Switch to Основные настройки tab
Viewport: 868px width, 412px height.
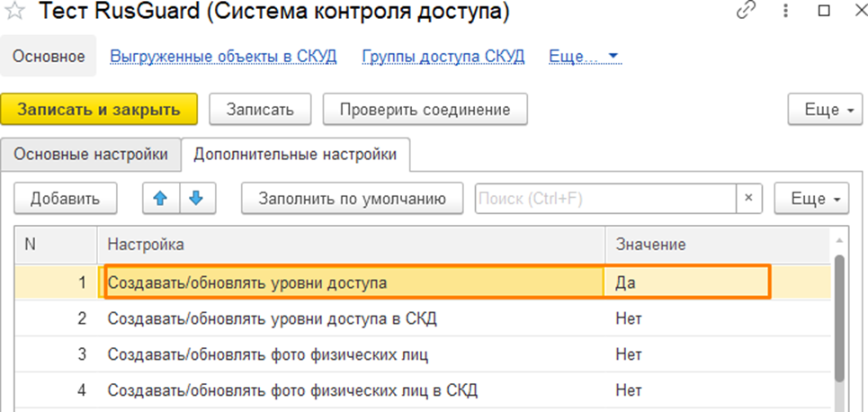(x=90, y=154)
